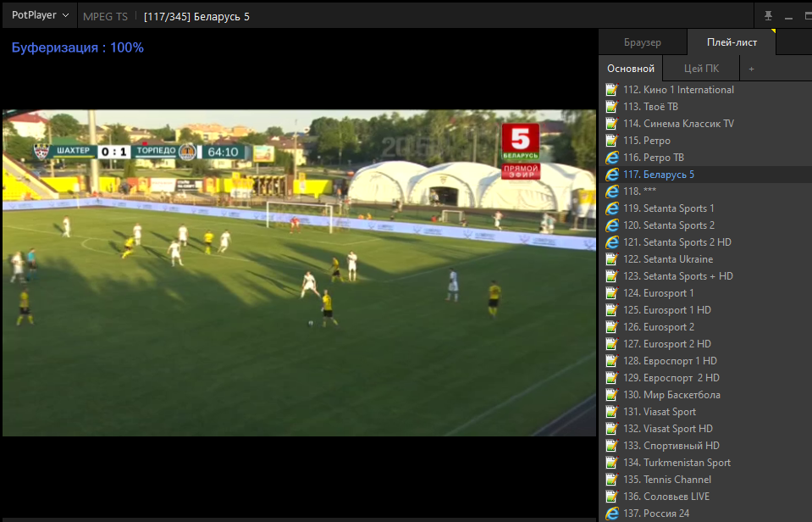The image size is (812, 522).
Task: Pick channel 127. Eurosport 2 HD
Action: pos(705,344)
